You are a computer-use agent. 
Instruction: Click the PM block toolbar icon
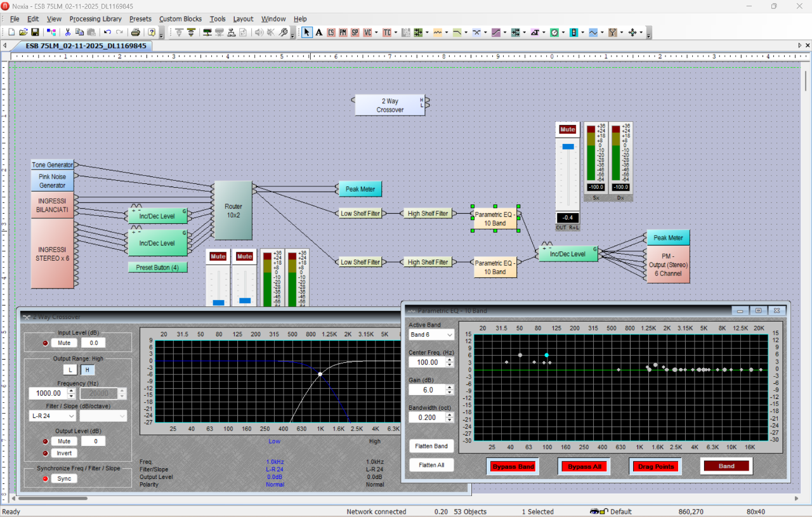(x=343, y=32)
